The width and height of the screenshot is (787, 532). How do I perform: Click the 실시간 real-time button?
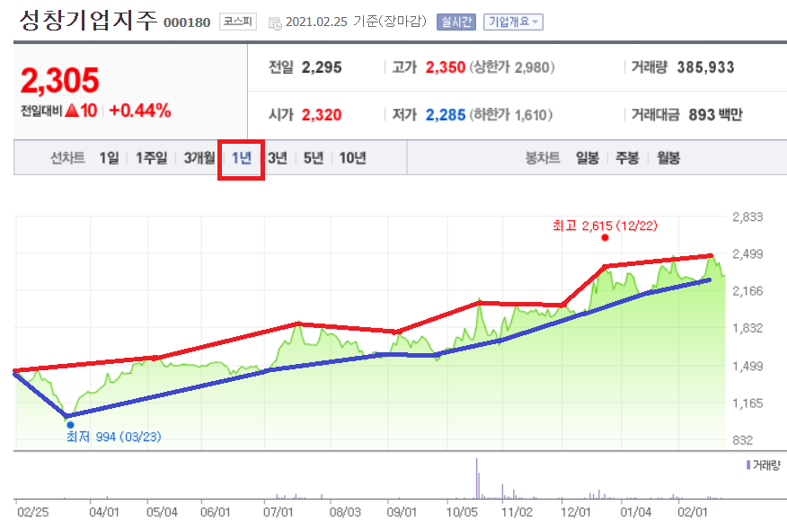(x=456, y=22)
